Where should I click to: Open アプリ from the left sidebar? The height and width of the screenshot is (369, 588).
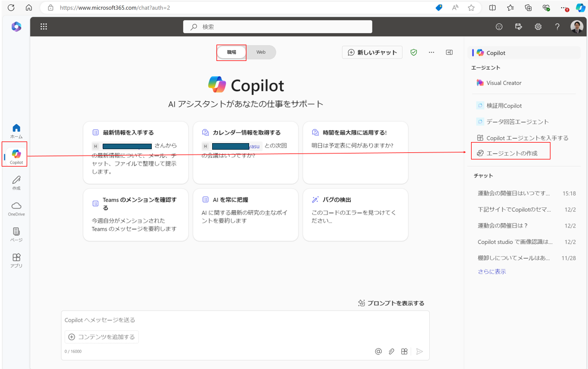click(16, 261)
